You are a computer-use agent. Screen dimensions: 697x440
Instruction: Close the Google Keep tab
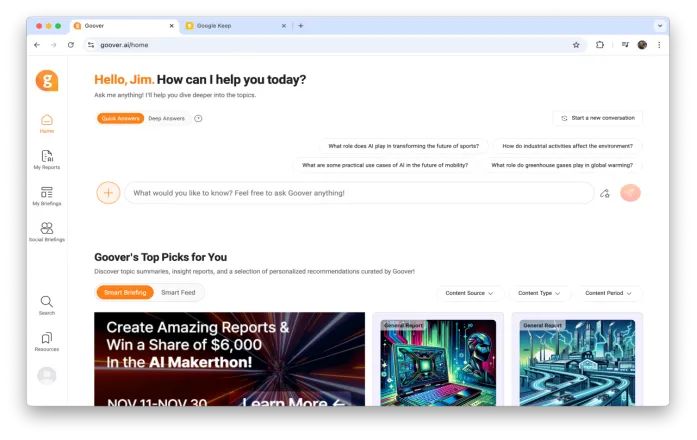point(284,26)
